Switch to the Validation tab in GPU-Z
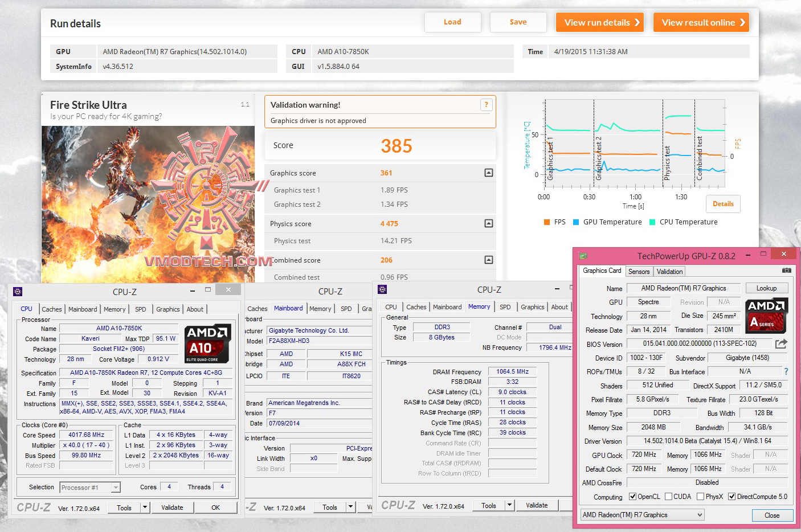 pos(669,272)
